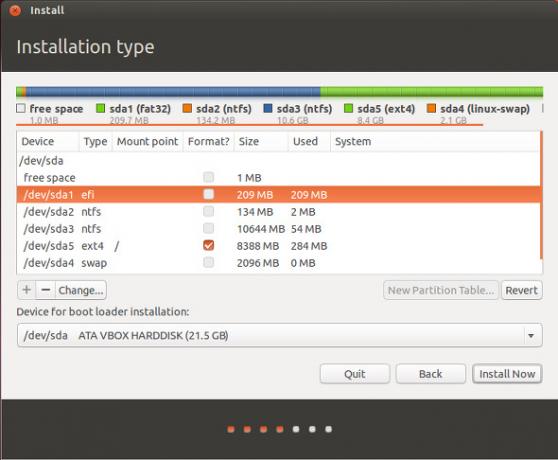Click the orange sda2 (ntfs) legend square
This screenshot has height=460, width=558.
[187, 108]
